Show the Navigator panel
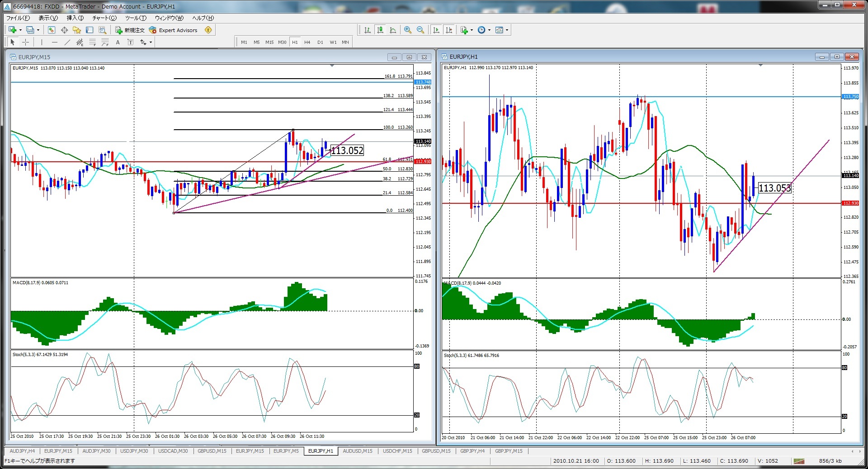Viewport: 868px width, 469px height. coord(77,30)
